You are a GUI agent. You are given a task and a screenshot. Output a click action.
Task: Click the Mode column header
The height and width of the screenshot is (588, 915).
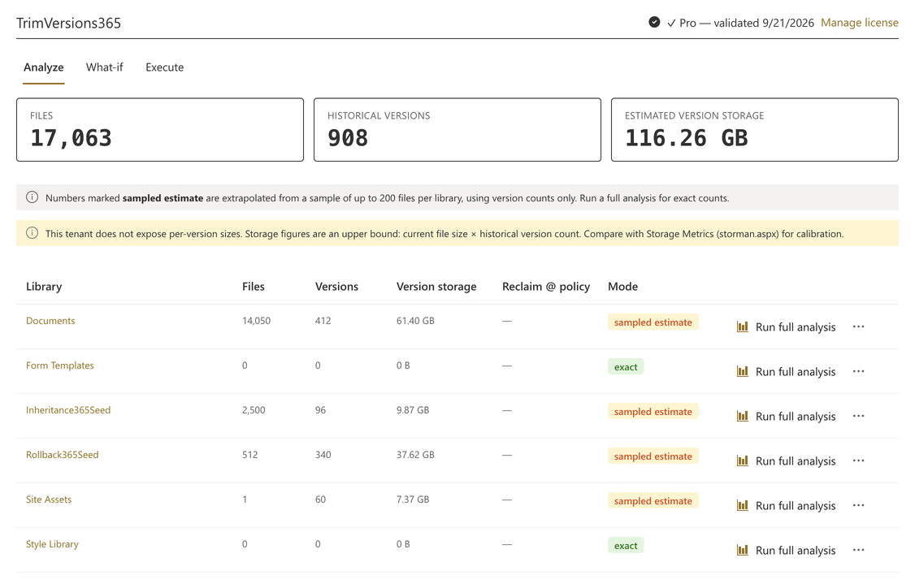click(622, 287)
